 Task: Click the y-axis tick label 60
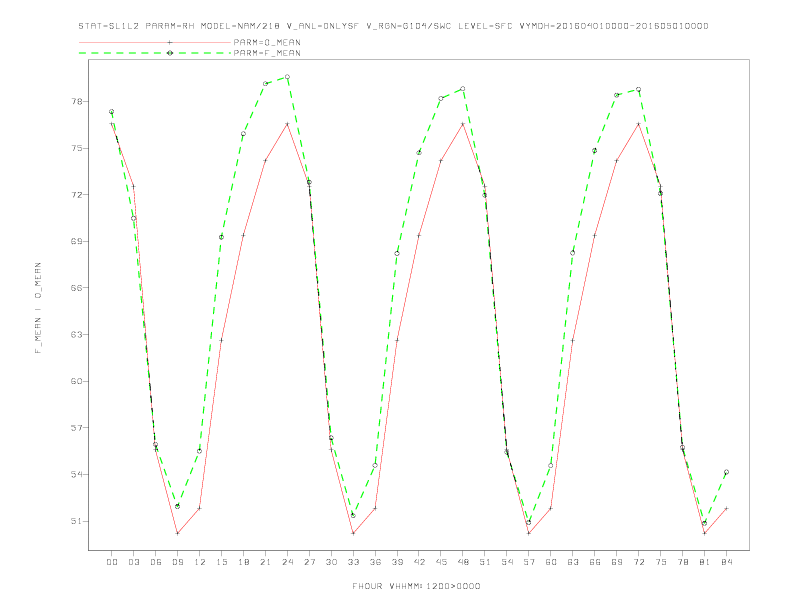[76, 381]
